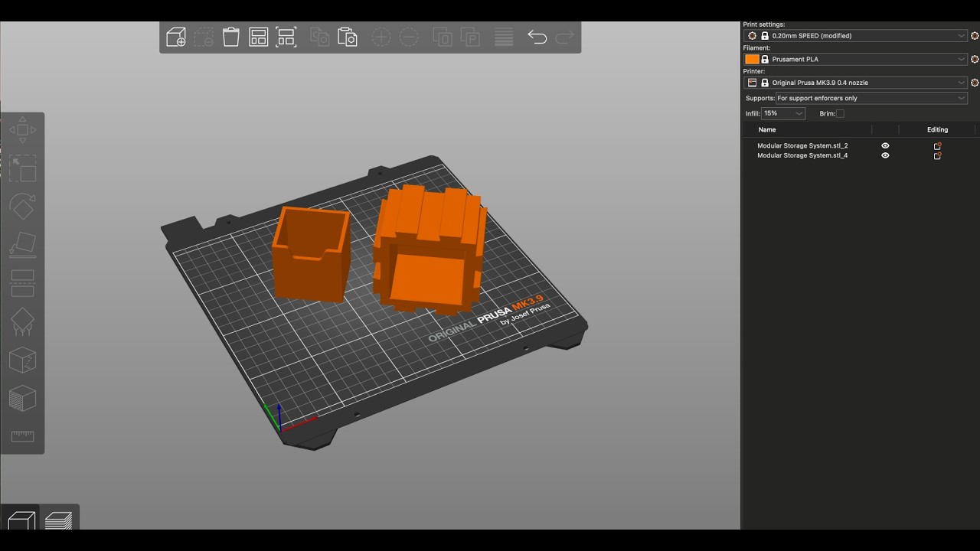Viewport: 980px width, 551px height.
Task: Switch to 3D editor view
Action: click(21, 520)
